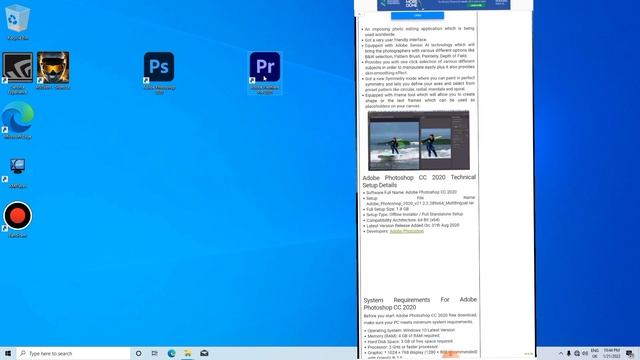Select the Adobe Premiere Pro 2020 shortcut
Screen dimensions: 640x360
pyautogui.click(x=265, y=73)
